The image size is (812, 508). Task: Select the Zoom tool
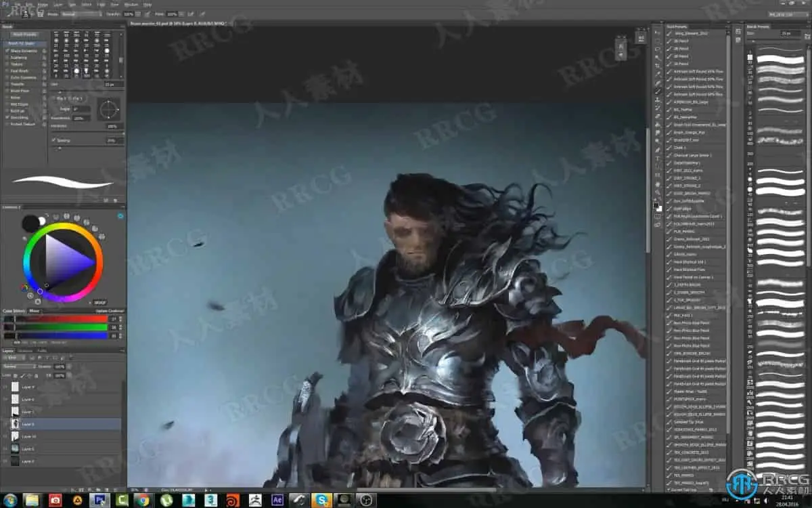(658, 193)
